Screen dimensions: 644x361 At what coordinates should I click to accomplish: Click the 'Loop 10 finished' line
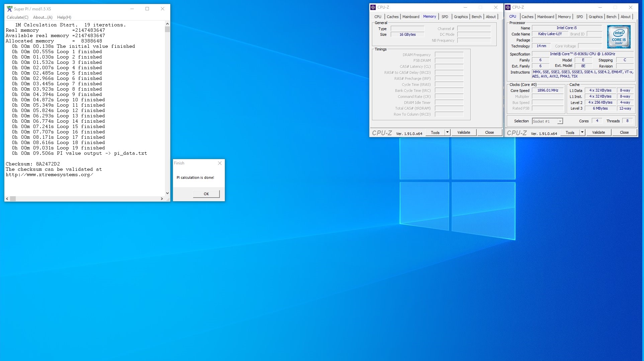point(59,100)
